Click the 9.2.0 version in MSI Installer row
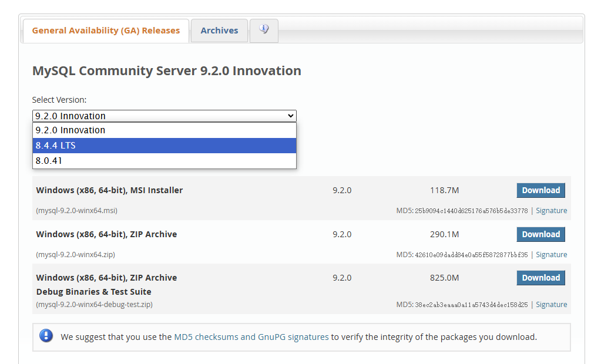The image size is (601, 364). click(342, 190)
